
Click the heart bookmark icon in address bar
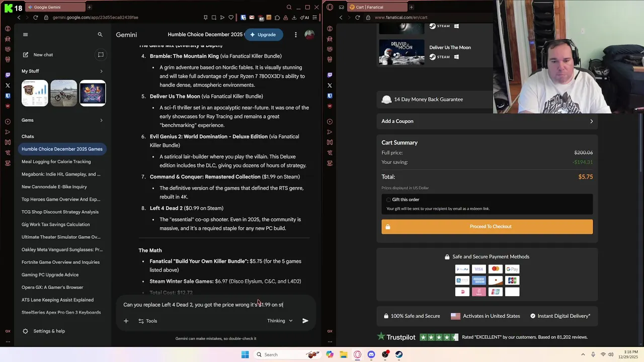[x=231, y=18]
